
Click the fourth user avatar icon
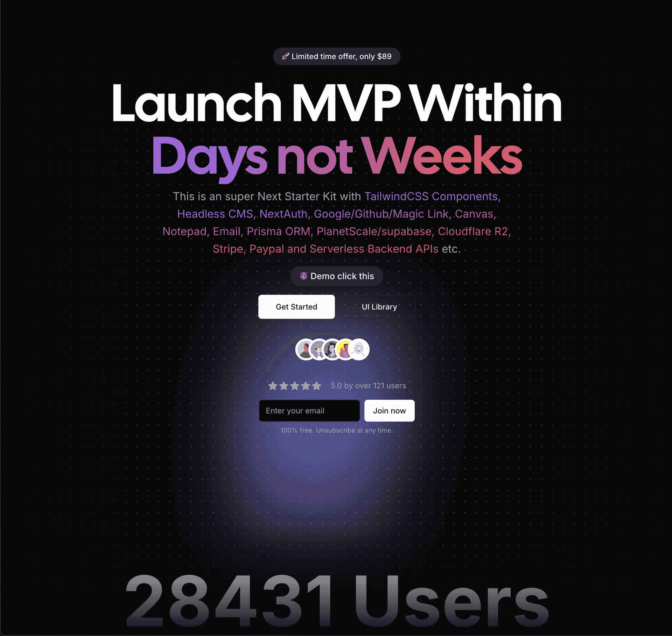click(345, 350)
